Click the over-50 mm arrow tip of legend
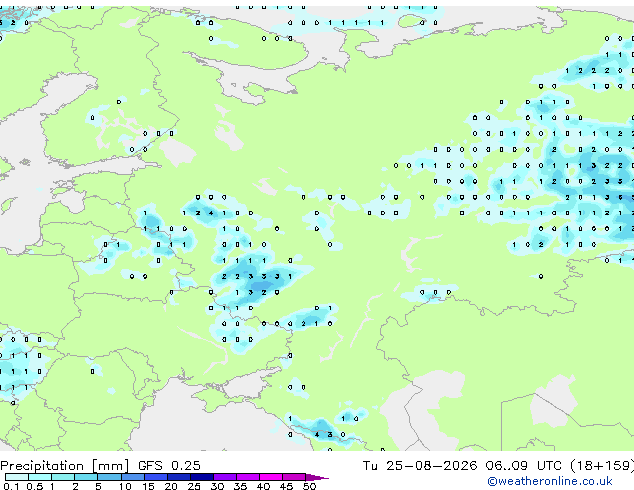This screenshot has height=490, width=634. click(317, 478)
